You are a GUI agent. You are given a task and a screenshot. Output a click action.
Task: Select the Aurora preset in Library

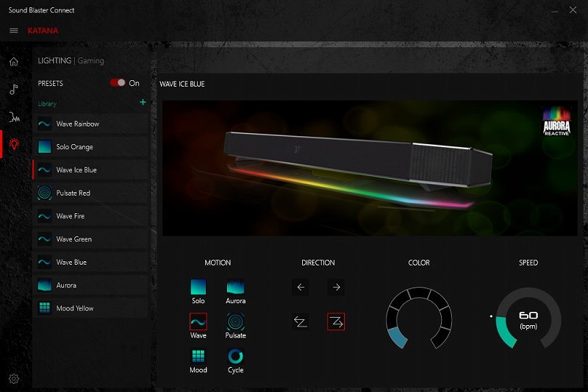coord(90,285)
